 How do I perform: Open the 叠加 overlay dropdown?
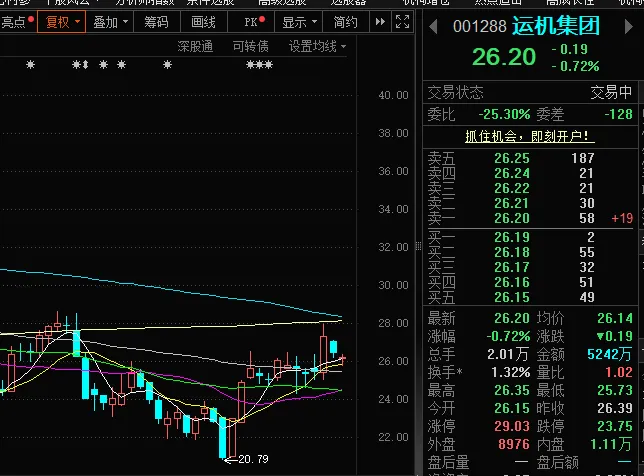point(110,22)
